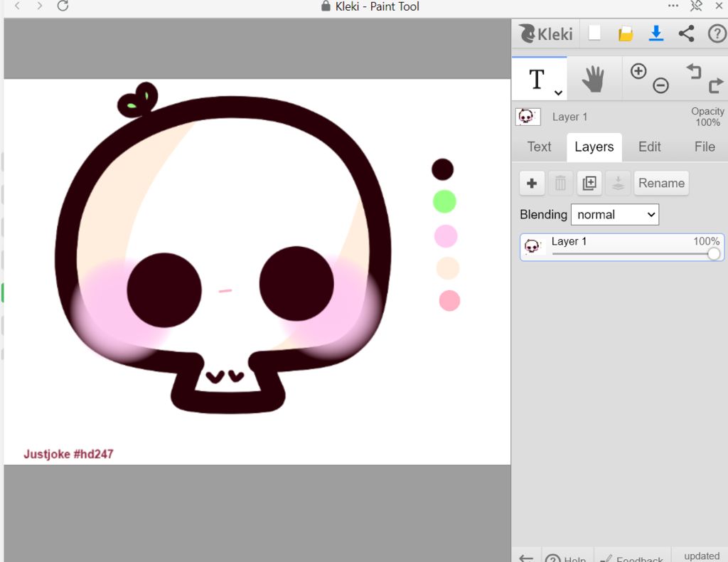Click the "Justjoke #hd247" text on canvas

[68, 455]
